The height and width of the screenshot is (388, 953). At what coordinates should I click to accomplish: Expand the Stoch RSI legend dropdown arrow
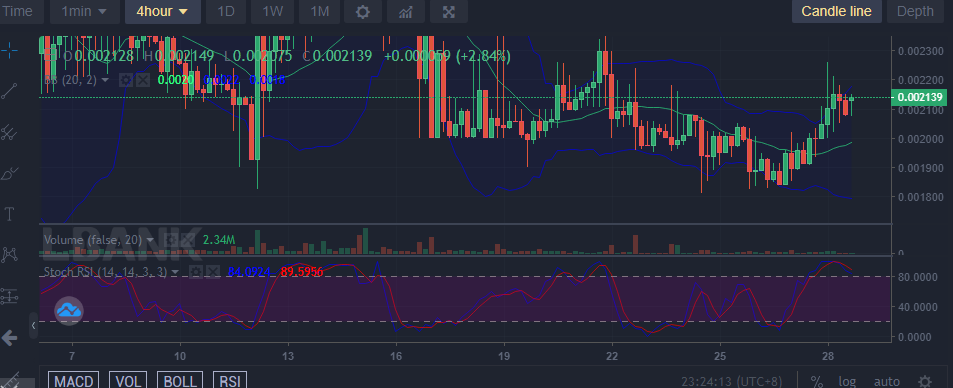tap(175, 272)
